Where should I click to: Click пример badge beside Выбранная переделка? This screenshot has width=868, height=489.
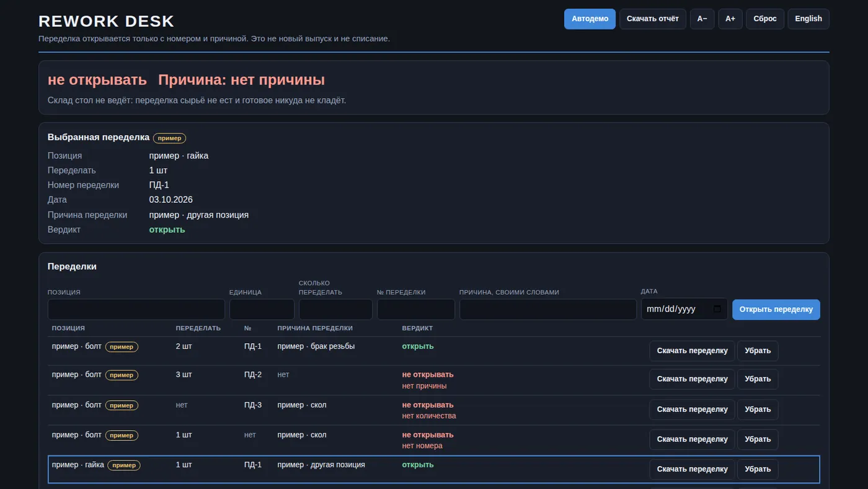169,138
